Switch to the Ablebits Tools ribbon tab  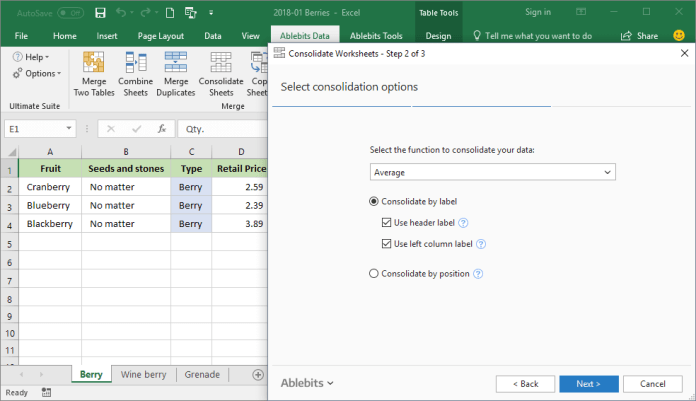click(x=376, y=36)
